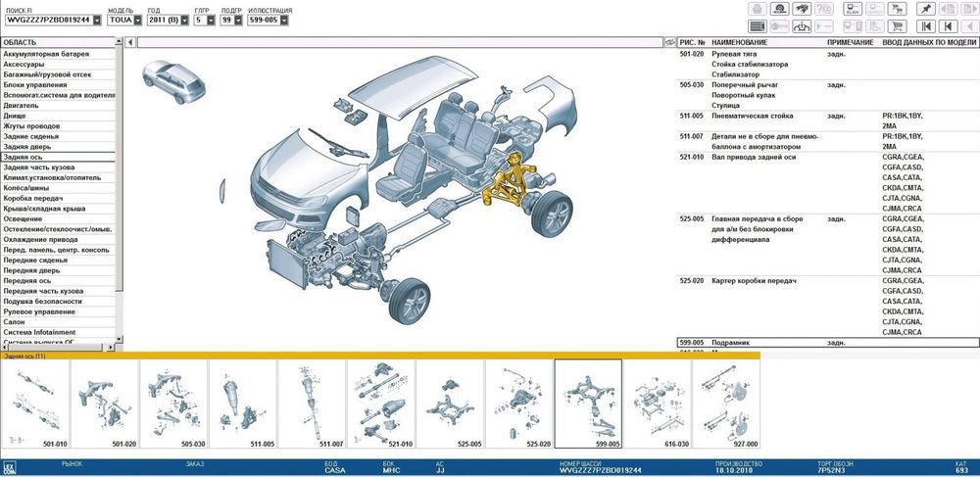This screenshot has width=980, height=477.
Task: Open thumbnail 525-005
Action: point(450,404)
